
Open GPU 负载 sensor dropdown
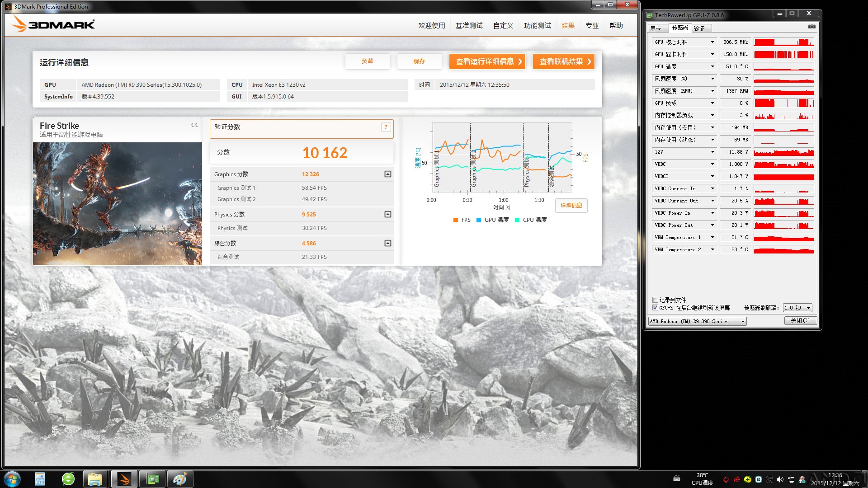pos(712,103)
